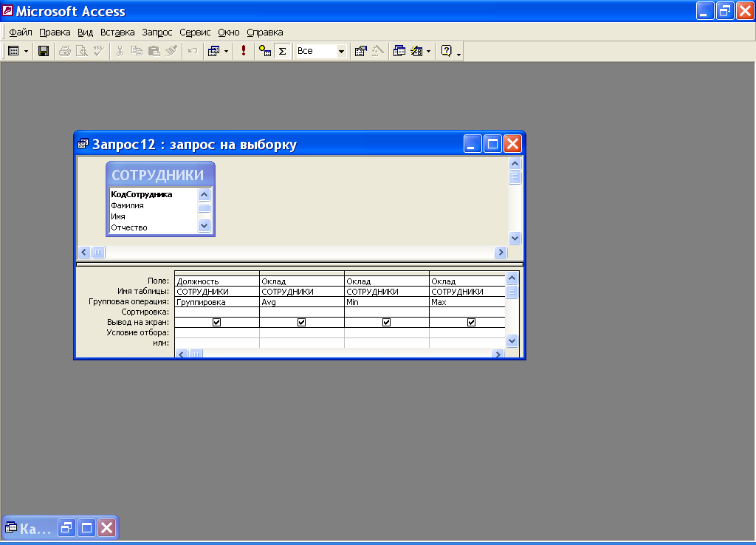Open the Справка menu

265,32
